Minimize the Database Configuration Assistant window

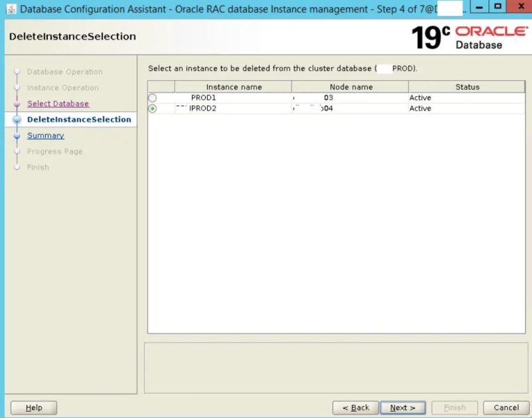(x=479, y=7)
